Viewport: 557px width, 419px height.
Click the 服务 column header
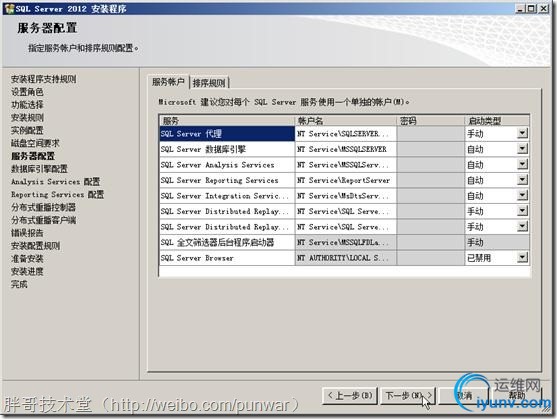coord(227,120)
